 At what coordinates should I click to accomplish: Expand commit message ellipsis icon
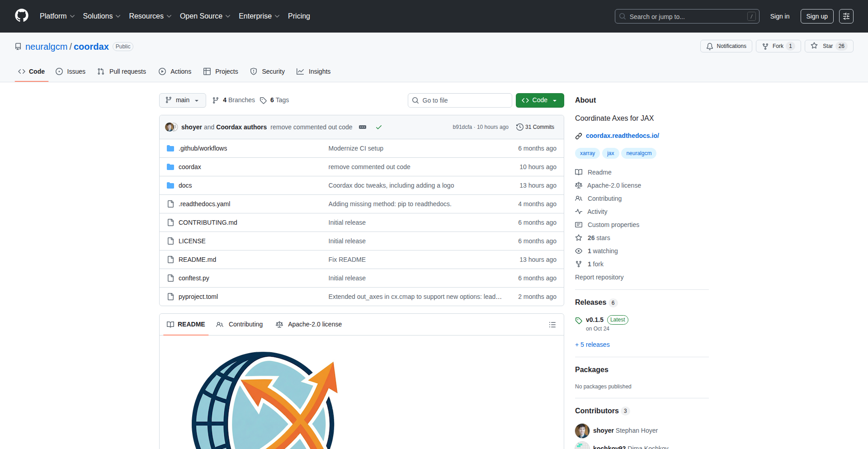point(363,127)
